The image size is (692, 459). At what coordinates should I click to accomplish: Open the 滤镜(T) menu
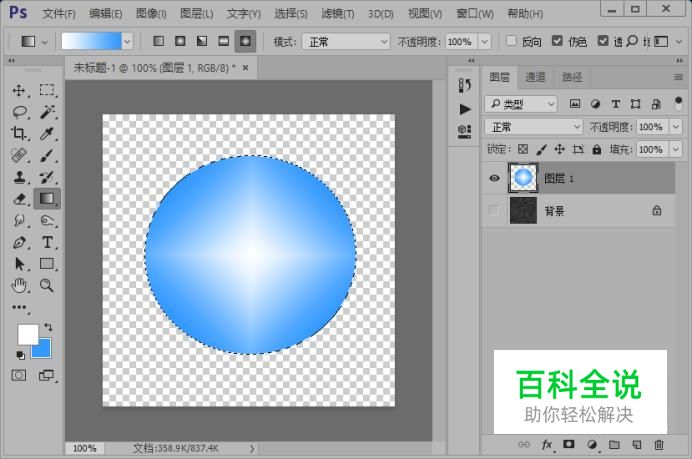pos(338,14)
